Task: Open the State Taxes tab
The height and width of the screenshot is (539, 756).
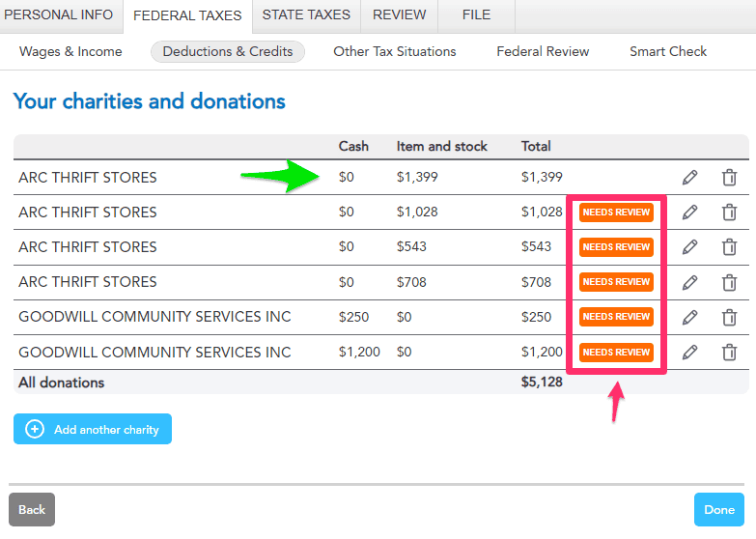Action: pyautogui.click(x=307, y=15)
